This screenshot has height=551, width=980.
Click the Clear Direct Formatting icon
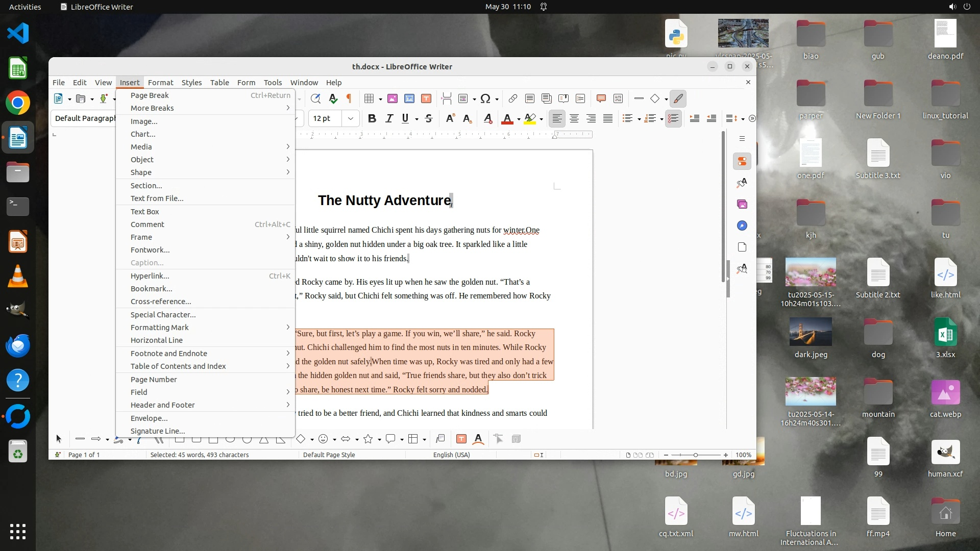[487, 119]
